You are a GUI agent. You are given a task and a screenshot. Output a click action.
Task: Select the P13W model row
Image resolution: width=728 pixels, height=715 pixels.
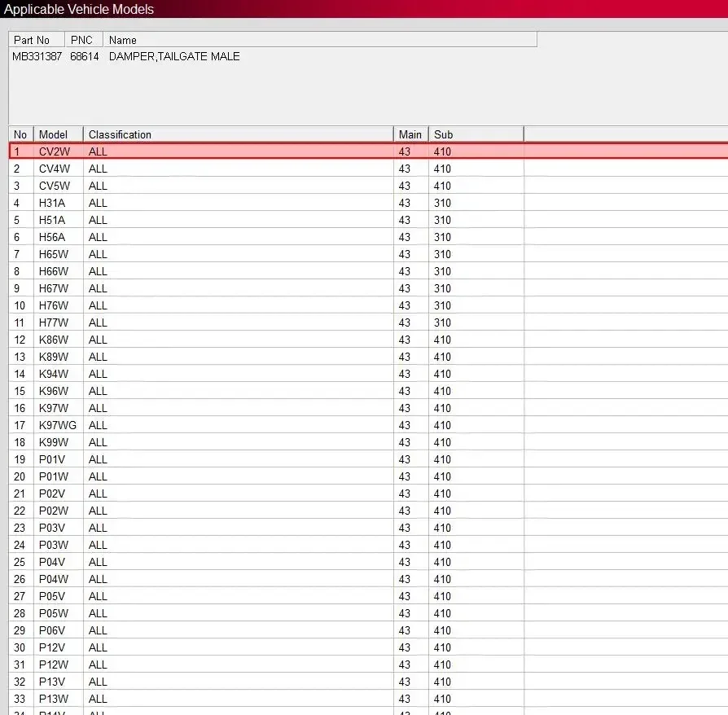(369, 699)
